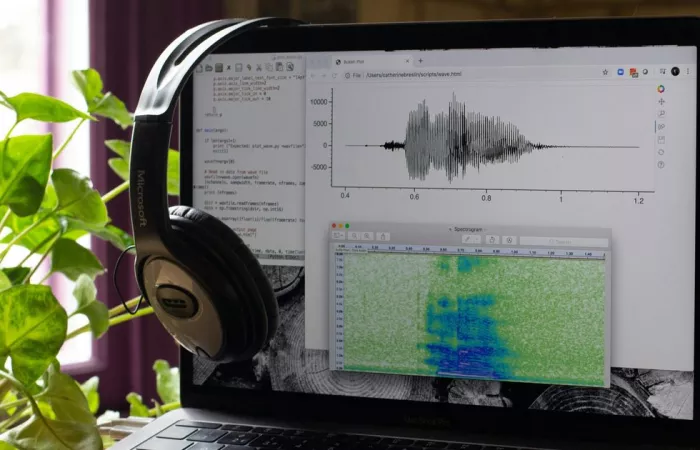Toggle the Wheel Zoom tool in plot toolbar
Image resolution: width=700 pixels, height=450 pixels.
click(x=661, y=127)
